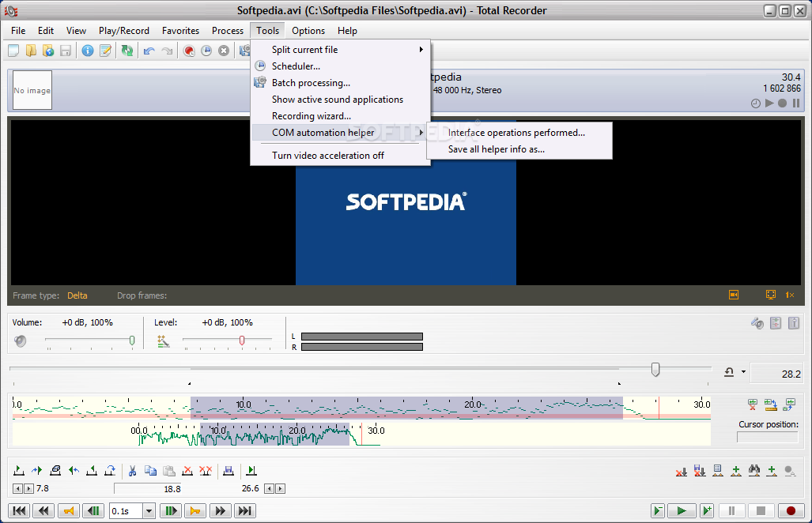Viewport: 812px width, 523px height.
Task: Jump to end with skip-to-end button
Action: click(244, 511)
